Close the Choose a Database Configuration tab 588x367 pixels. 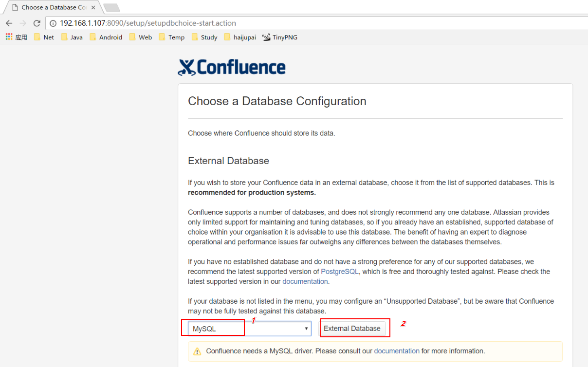(x=93, y=7)
